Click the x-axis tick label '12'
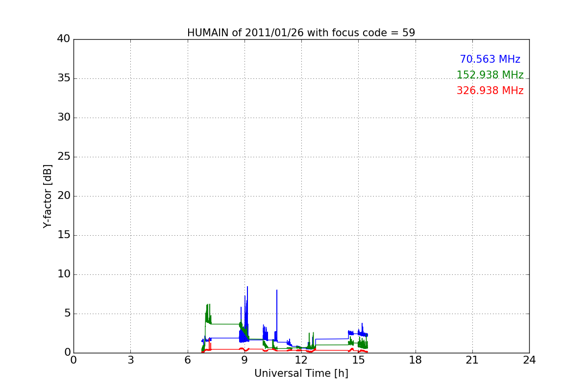588x392 pixels. point(301,360)
